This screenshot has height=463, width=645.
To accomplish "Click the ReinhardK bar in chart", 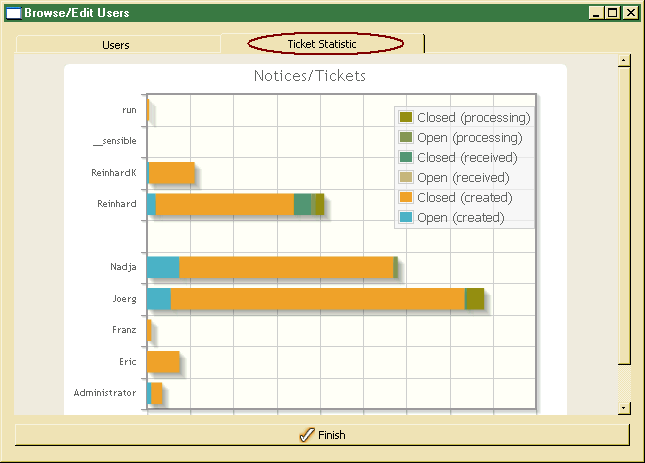I will [172, 173].
